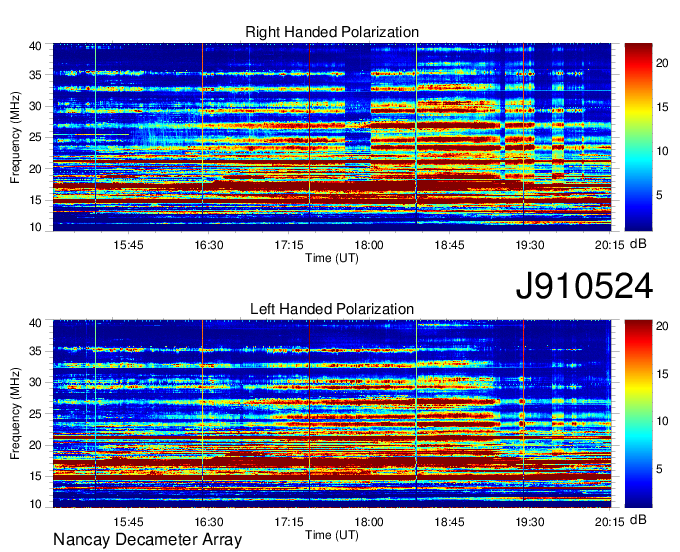Click the 15:45 time tick under Left Handed plot
This screenshot has width=680, height=552.
click(x=128, y=522)
